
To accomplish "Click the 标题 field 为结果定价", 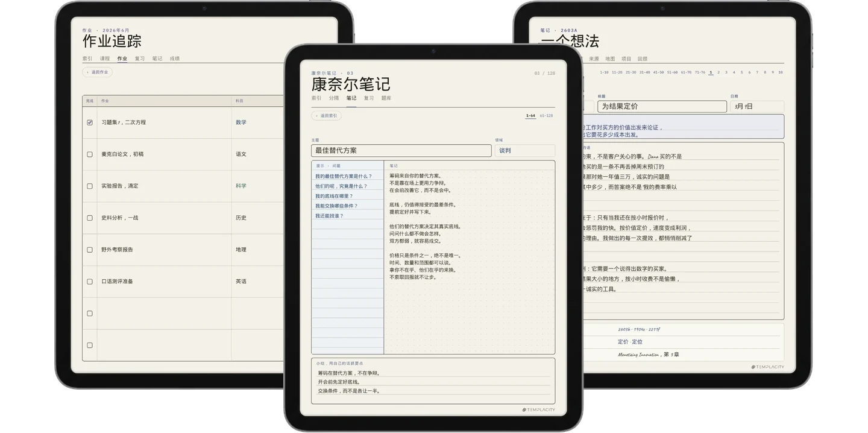I will (662, 107).
